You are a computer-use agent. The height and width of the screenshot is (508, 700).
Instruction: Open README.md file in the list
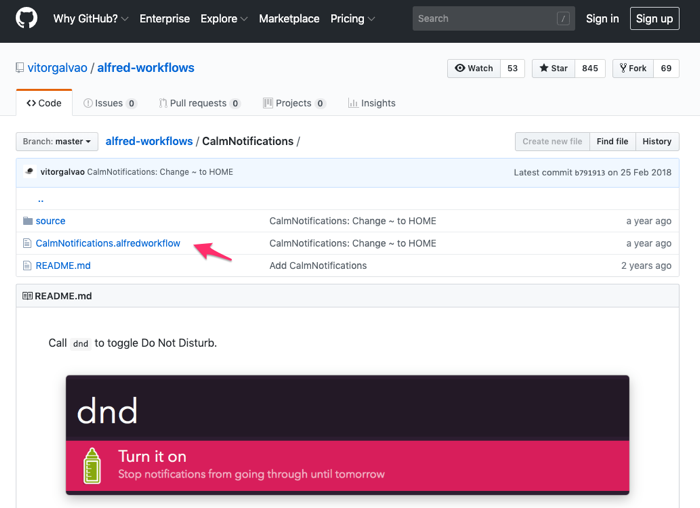coord(63,266)
